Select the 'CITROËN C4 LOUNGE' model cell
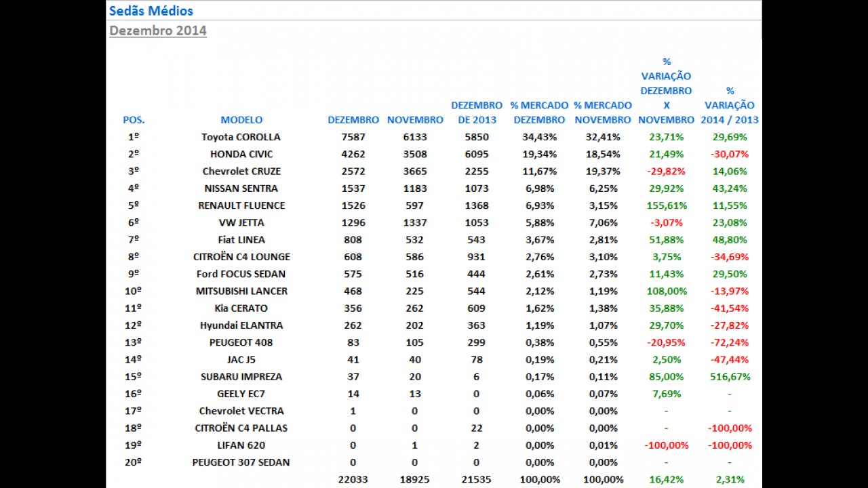The image size is (868, 488). [241, 257]
